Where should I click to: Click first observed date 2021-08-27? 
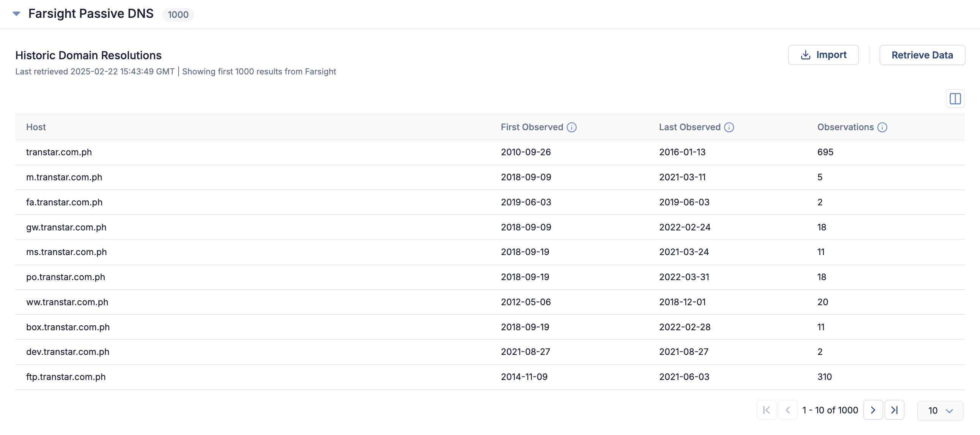tap(525, 351)
